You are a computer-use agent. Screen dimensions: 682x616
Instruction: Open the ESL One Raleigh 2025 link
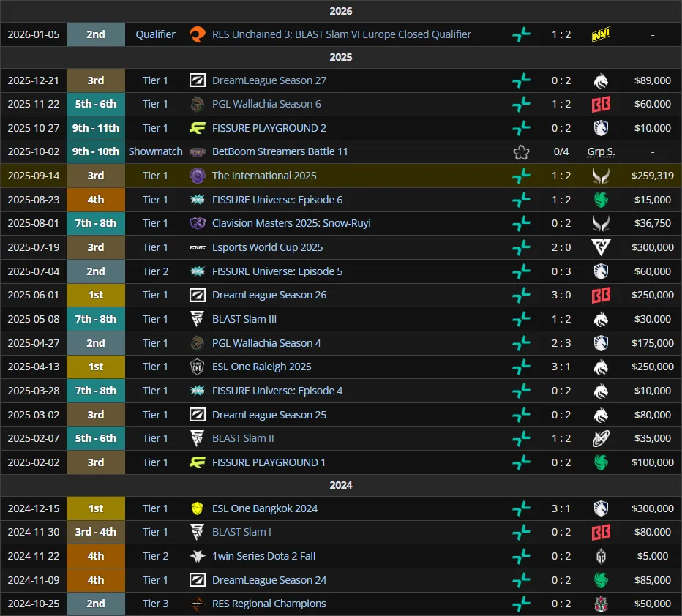pyautogui.click(x=261, y=367)
